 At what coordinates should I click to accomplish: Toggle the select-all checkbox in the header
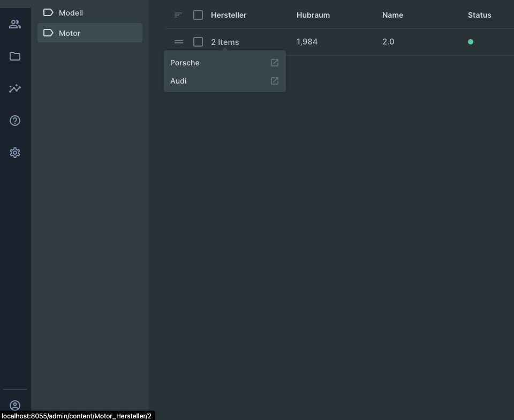198,15
